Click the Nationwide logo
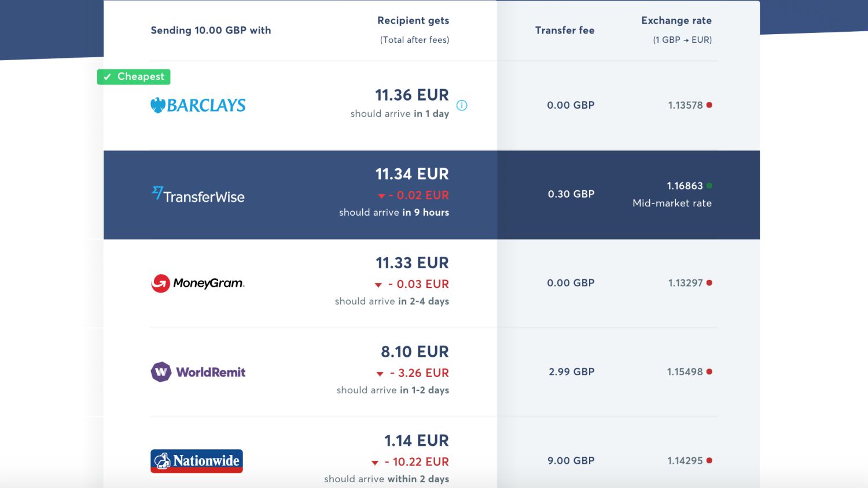This screenshot has width=868, height=488. (197, 461)
